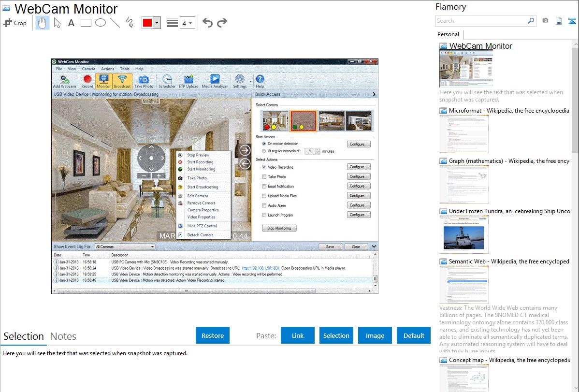Select the text annotation tool

coord(71,23)
